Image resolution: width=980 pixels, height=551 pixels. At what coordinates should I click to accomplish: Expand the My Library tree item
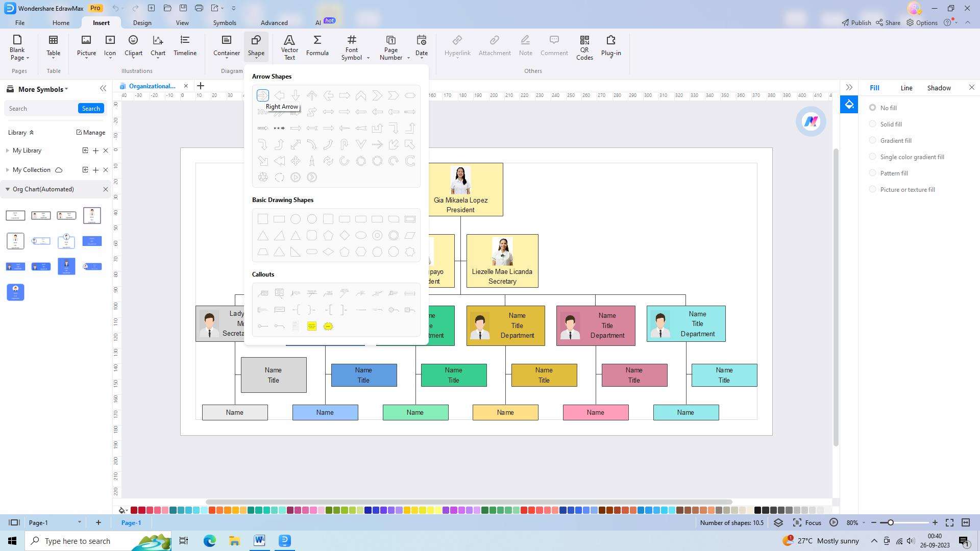tap(8, 151)
